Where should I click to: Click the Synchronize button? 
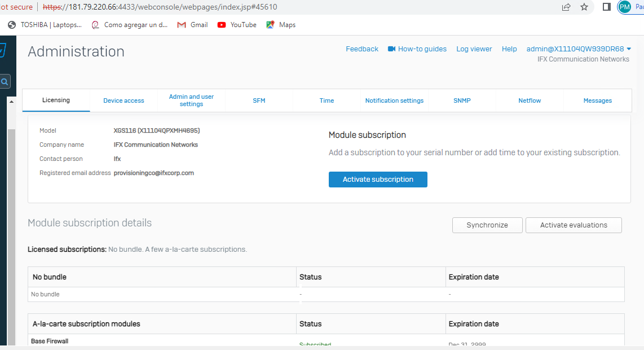487,225
